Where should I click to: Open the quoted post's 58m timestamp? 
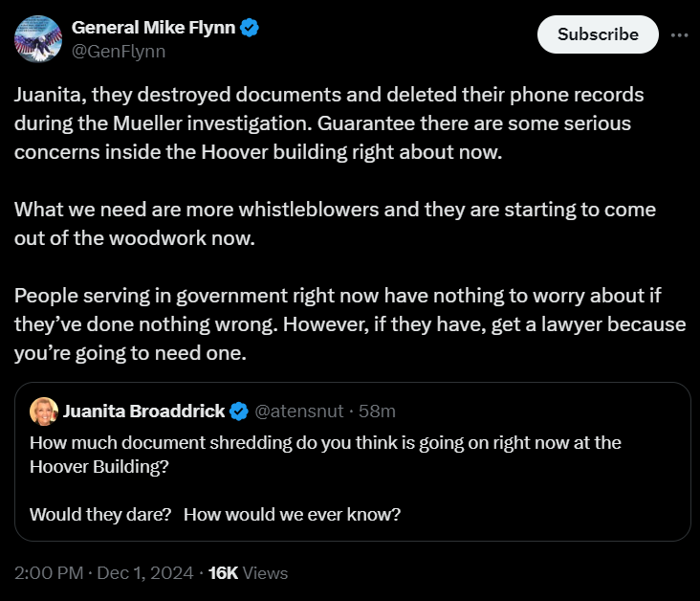pos(376,412)
